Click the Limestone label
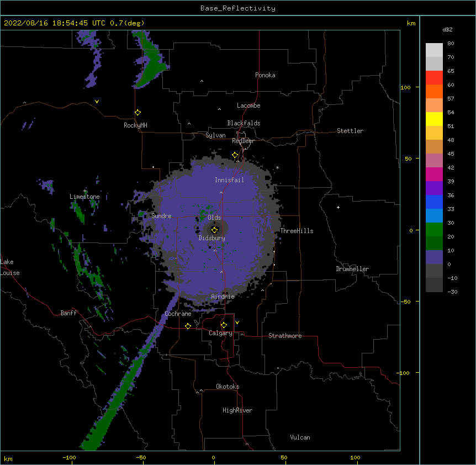This screenshot has height=465, width=476. click(84, 197)
